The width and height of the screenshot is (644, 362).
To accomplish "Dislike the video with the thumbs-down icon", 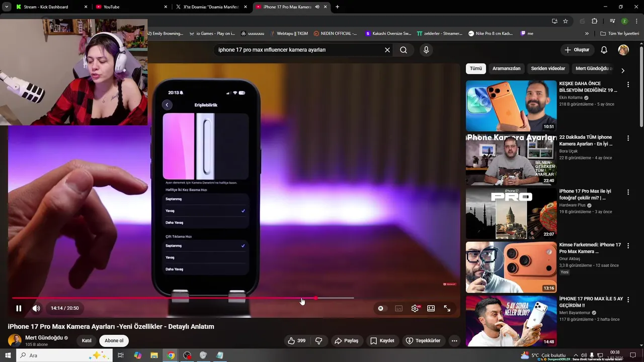I will 318,341.
